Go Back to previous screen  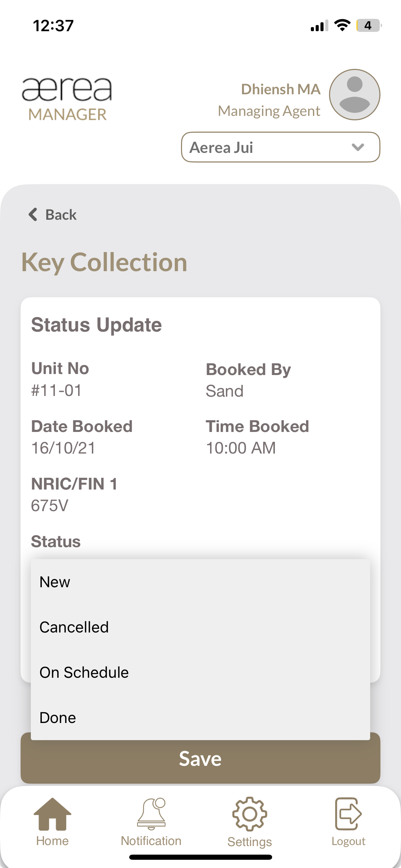tap(61, 215)
